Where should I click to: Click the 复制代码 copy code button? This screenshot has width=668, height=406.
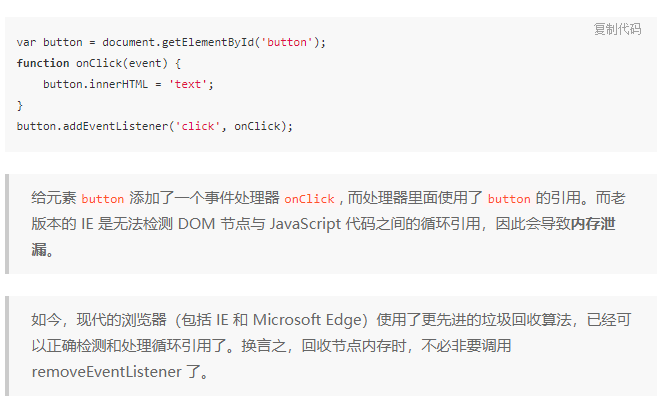pos(617,29)
